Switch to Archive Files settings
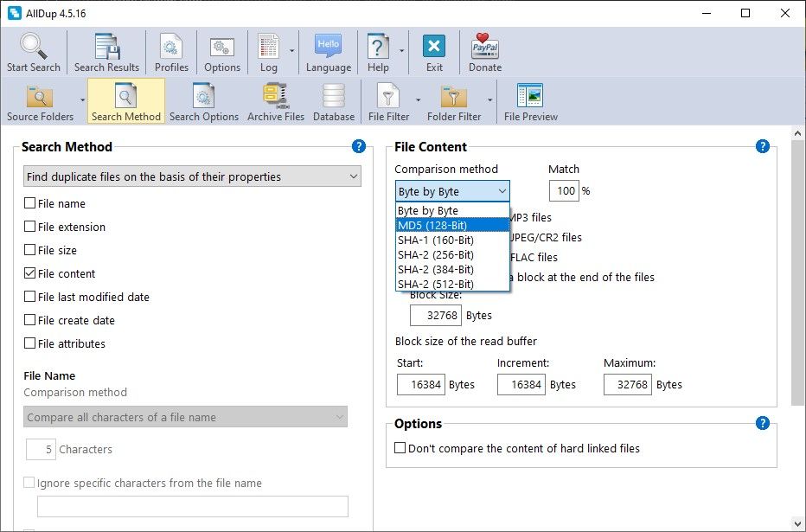Image resolution: width=806 pixels, height=532 pixels. pos(276,101)
